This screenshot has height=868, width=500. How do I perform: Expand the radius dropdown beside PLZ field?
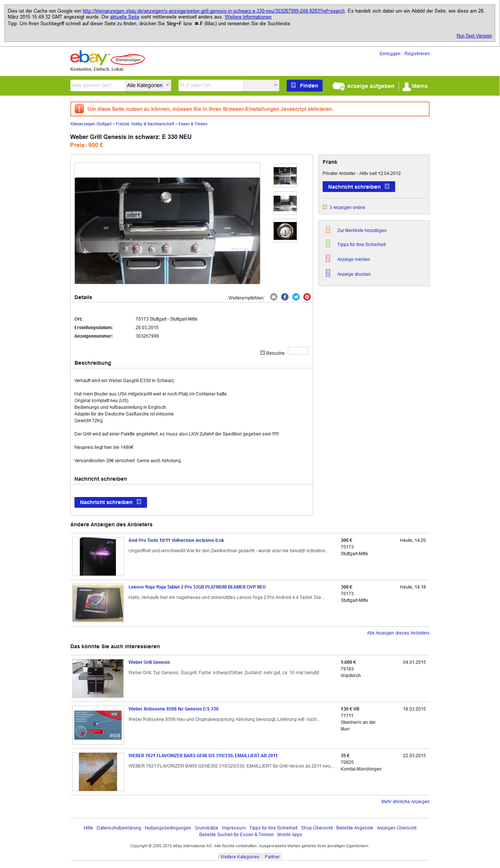pos(261,85)
